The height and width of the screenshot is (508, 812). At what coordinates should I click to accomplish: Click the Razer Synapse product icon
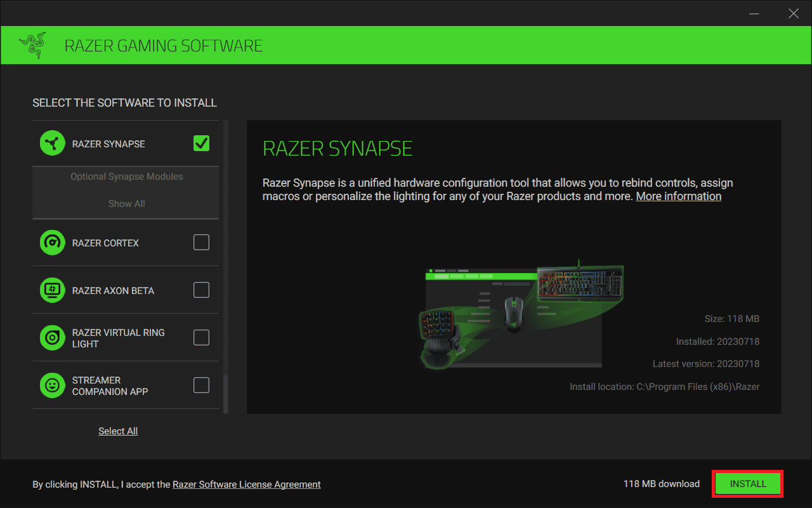(53, 144)
